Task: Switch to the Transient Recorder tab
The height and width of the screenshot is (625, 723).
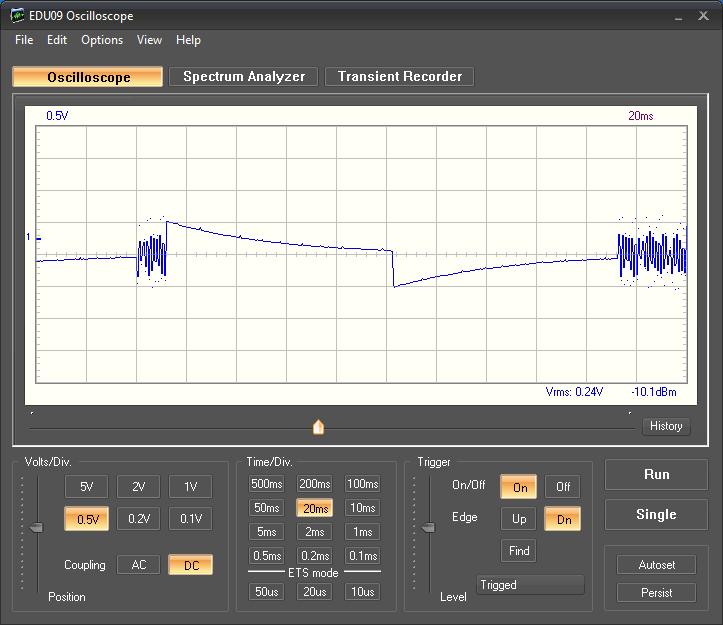Action: click(399, 77)
